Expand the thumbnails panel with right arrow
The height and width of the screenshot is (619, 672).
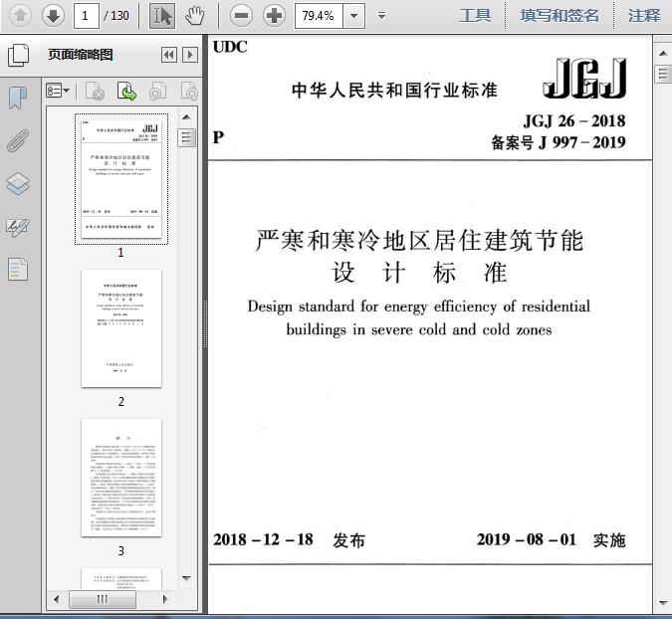[x=190, y=55]
